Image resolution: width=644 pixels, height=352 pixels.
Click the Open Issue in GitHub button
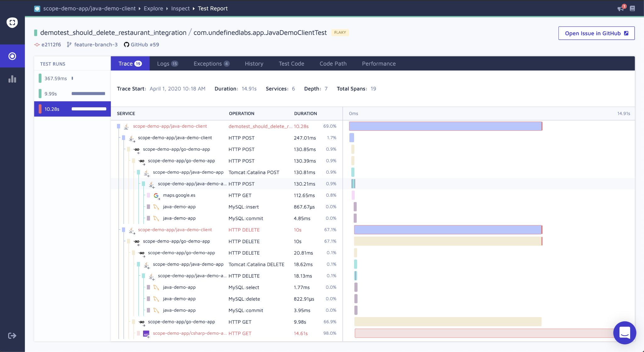pos(596,33)
